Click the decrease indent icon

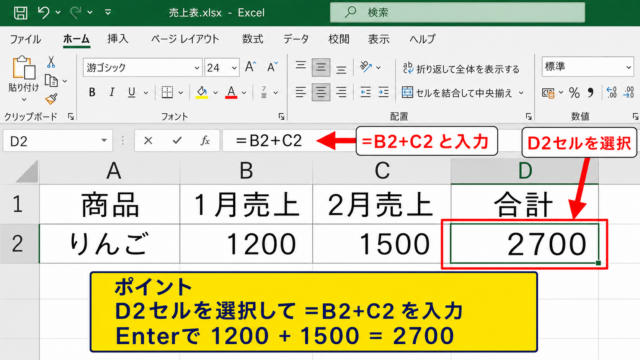point(365,93)
